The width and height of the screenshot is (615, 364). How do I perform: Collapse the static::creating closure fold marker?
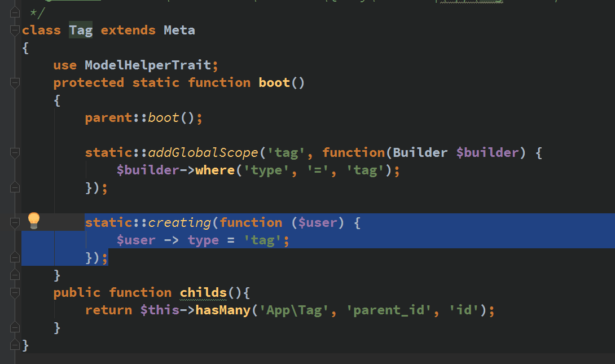coord(15,223)
